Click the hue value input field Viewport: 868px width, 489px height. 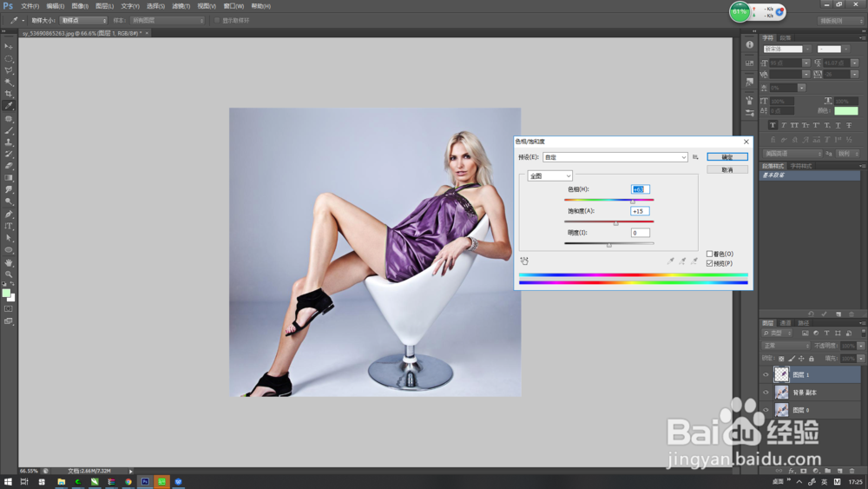coord(640,189)
